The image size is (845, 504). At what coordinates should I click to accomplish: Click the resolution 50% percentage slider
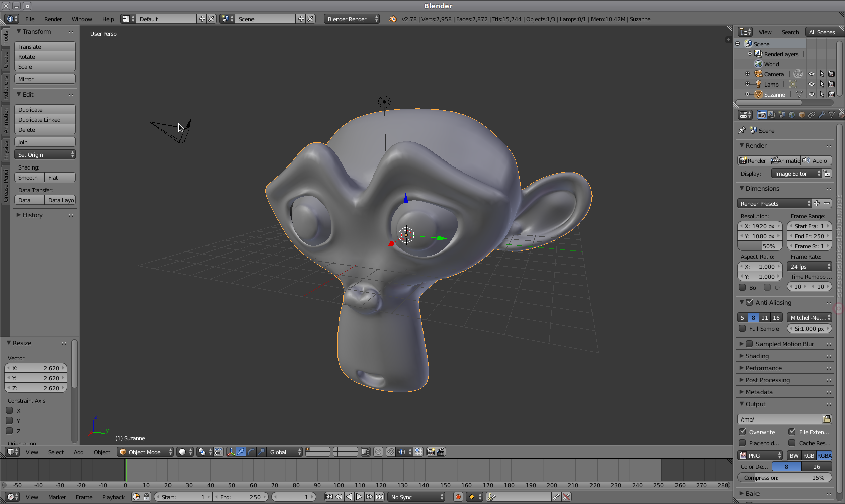pos(760,246)
